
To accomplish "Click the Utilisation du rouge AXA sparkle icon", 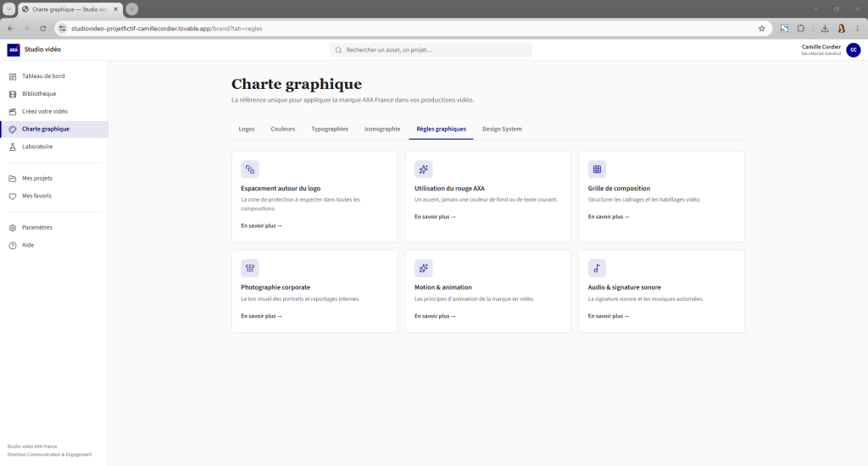I will (x=424, y=169).
